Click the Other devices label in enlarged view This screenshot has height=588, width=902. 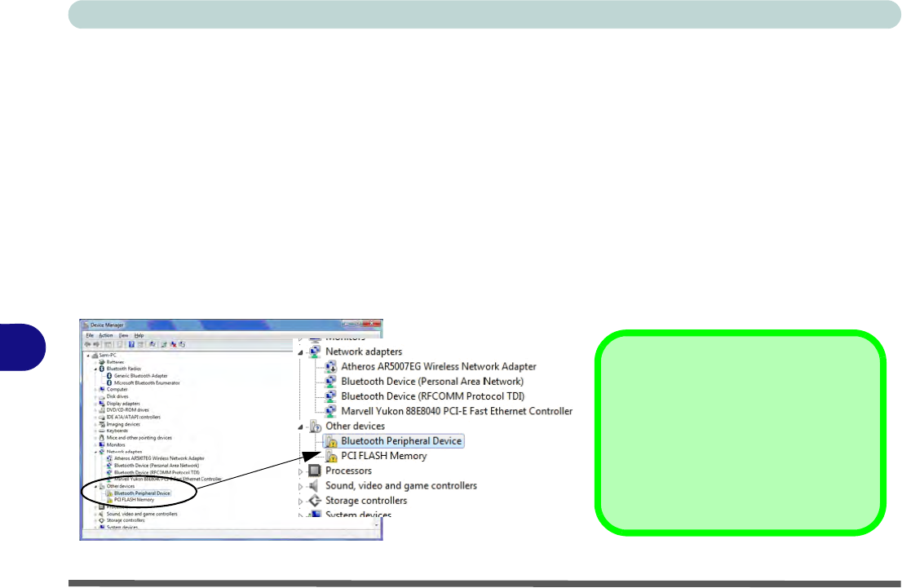pos(355,427)
